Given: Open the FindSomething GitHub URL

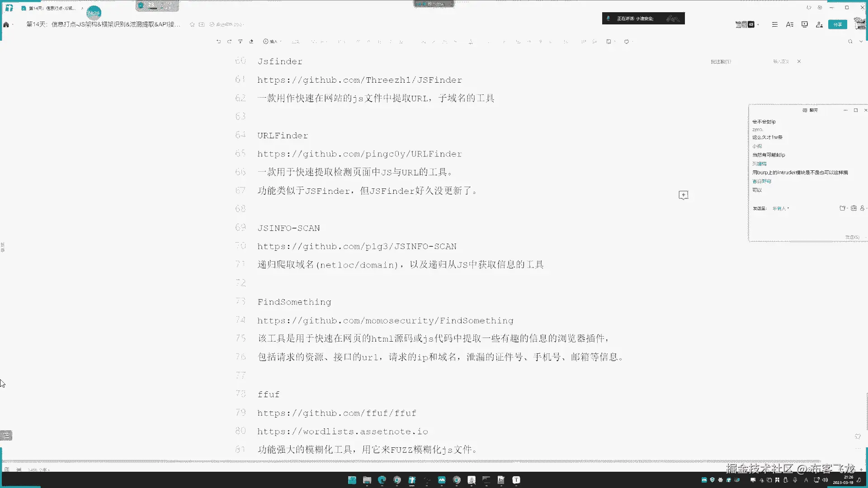Looking at the screenshot, I should point(385,321).
